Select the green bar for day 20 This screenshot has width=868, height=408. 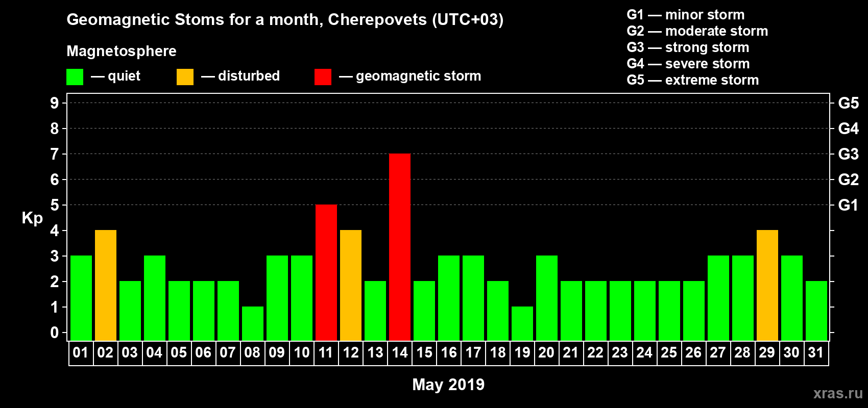(547, 298)
